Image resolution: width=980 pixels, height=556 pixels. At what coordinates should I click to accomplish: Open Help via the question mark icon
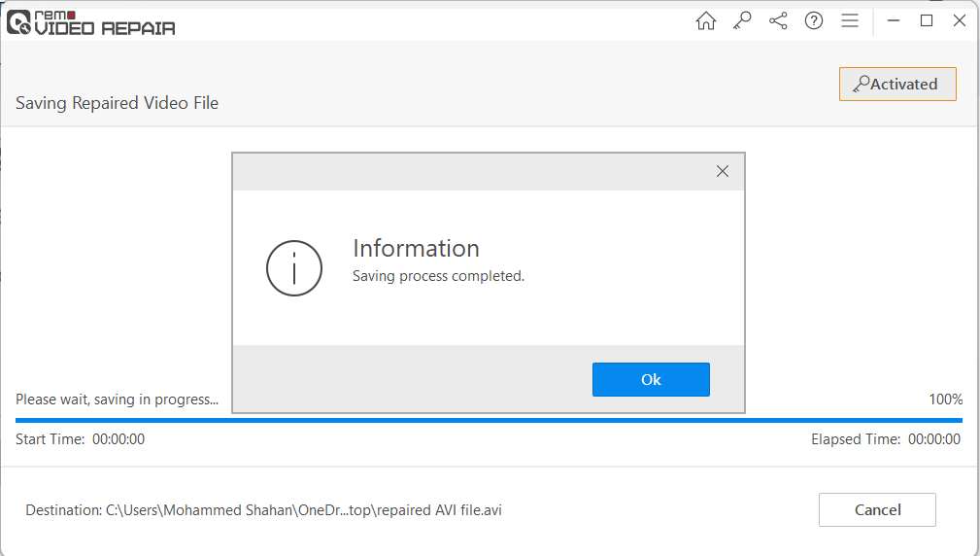pyautogui.click(x=814, y=20)
